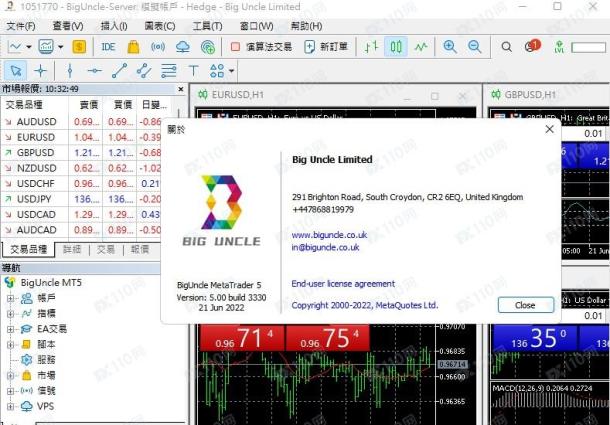
Task: Draw a horizontal line tool
Action: tap(95, 71)
